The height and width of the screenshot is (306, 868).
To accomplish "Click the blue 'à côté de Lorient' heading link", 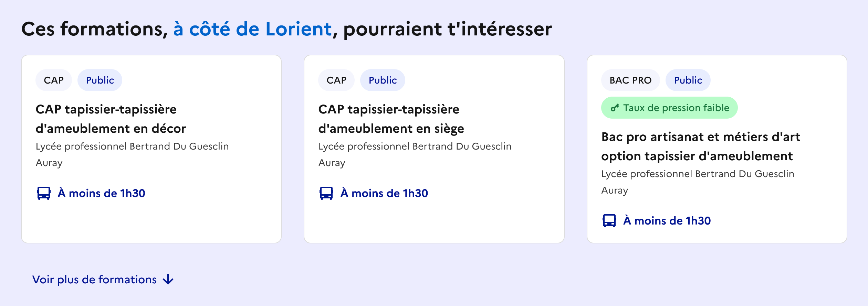I will tap(252, 29).
